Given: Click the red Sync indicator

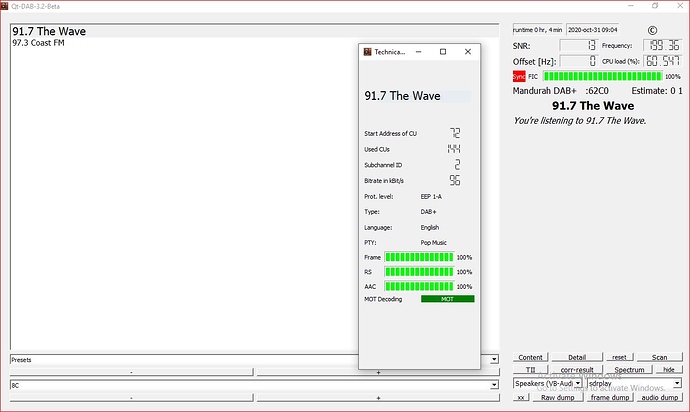Looking at the screenshot, I should pyautogui.click(x=518, y=76).
